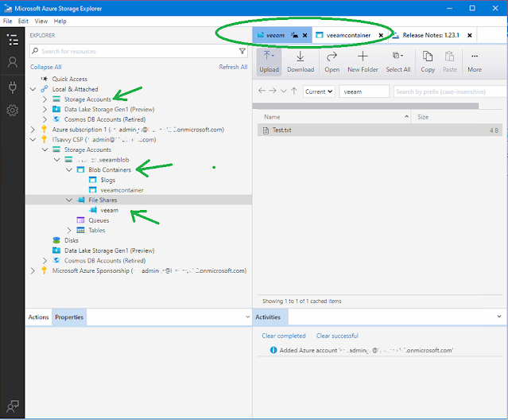Collapse the Actions/Properties panel chevron

[247, 317]
